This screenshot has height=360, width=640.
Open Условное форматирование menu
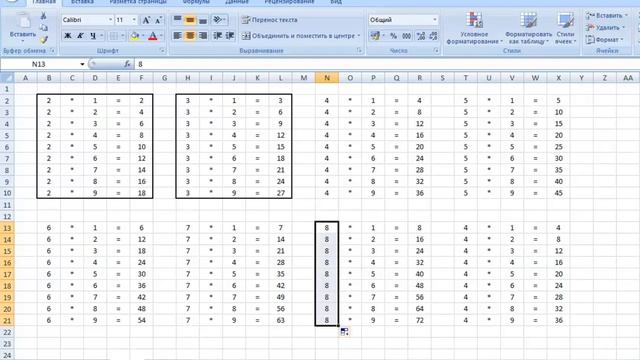(x=474, y=28)
